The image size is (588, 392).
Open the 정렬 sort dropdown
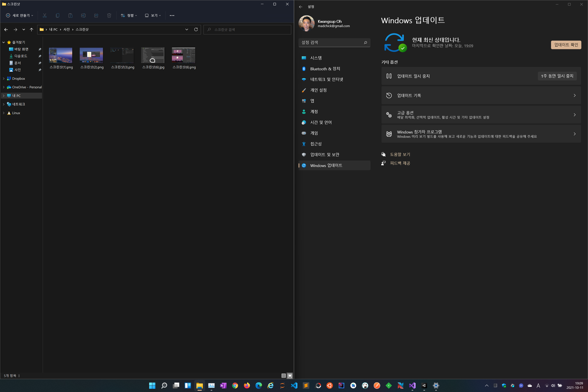[x=129, y=15]
